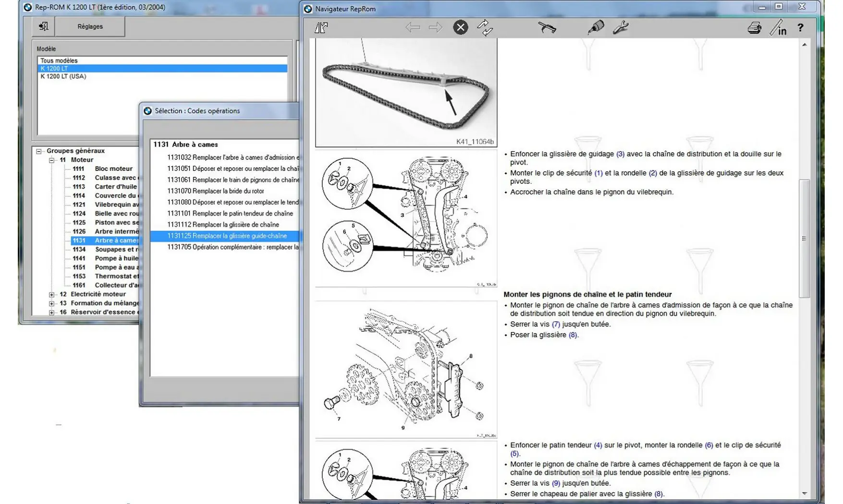Expand the '13 Formation du mélange' node
This screenshot has width=843, height=504.
pos(51,303)
